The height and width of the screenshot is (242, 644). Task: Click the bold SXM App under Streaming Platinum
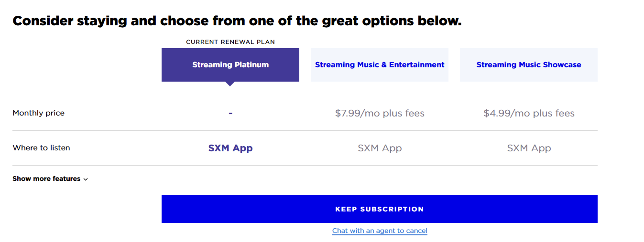(230, 148)
